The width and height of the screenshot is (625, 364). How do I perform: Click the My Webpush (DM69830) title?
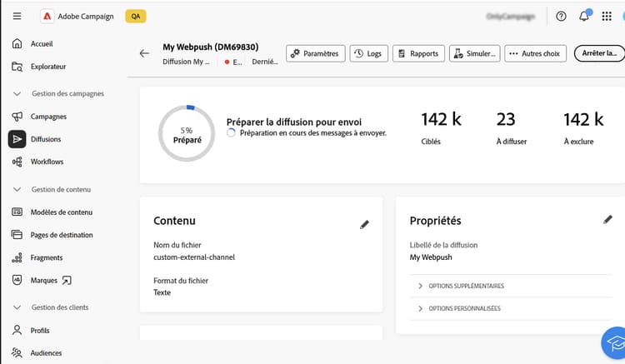coord(211,47)
